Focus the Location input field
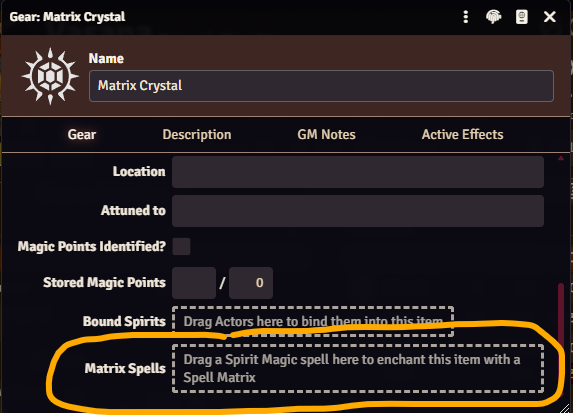Image resolution: width=573 pixels, height=416 pixels. coord(358,172)
